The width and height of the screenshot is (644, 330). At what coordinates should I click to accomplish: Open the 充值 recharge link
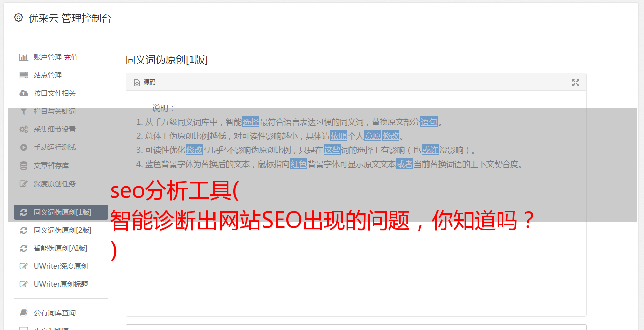tap(71, 57)
